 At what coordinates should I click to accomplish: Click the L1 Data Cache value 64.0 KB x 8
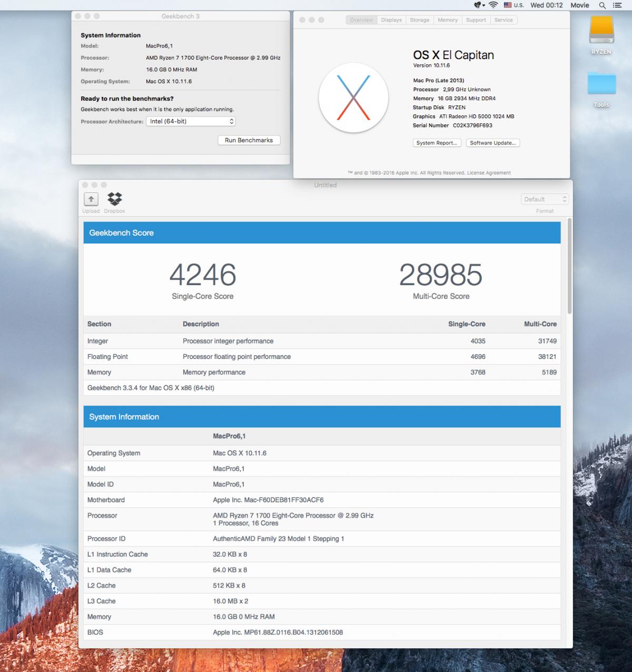click(x=231, y=570)
